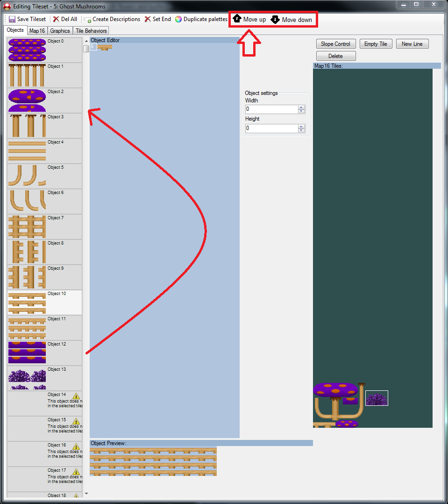448x504 pixels.
Task: Click the object list scroll down arrow
Action: (x=86, y=494)
